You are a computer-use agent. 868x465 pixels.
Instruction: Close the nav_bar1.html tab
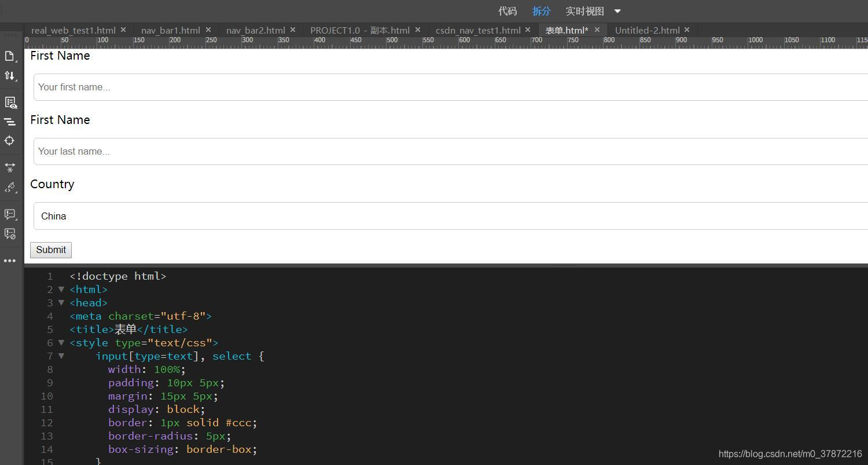[x=208, y=30]
